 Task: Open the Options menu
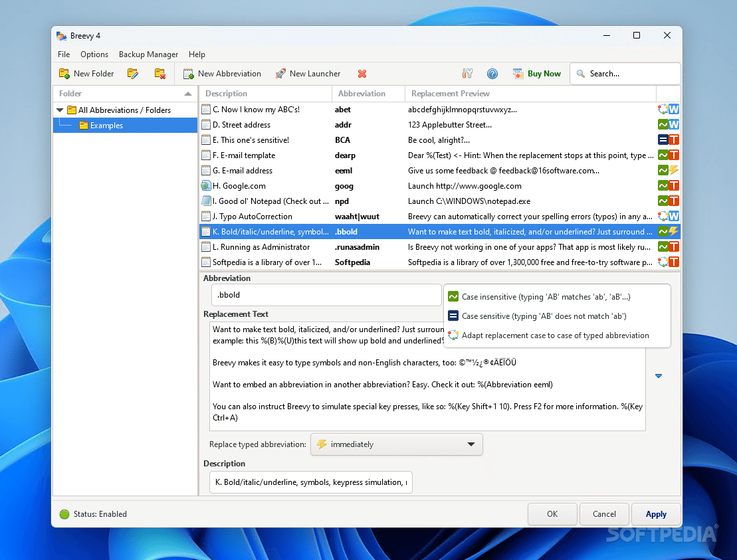point(94,54)
